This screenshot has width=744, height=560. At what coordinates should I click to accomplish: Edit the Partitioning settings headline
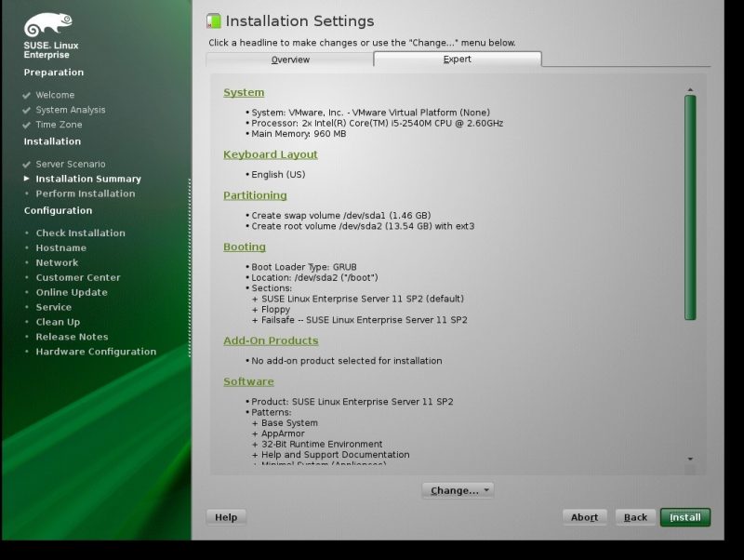click(255, 195)
